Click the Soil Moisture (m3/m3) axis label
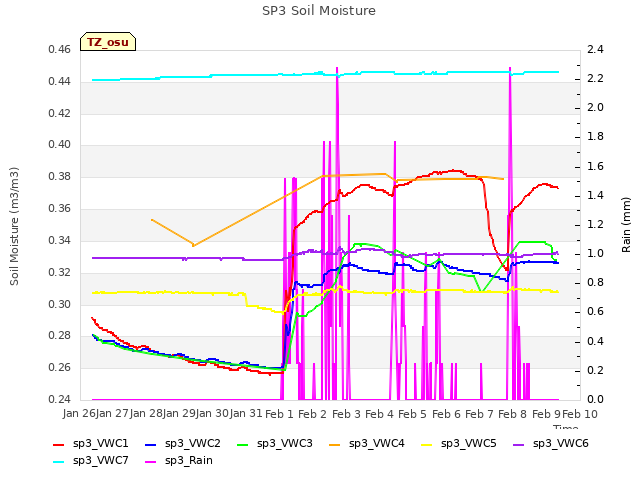 (x=14, y=226)
